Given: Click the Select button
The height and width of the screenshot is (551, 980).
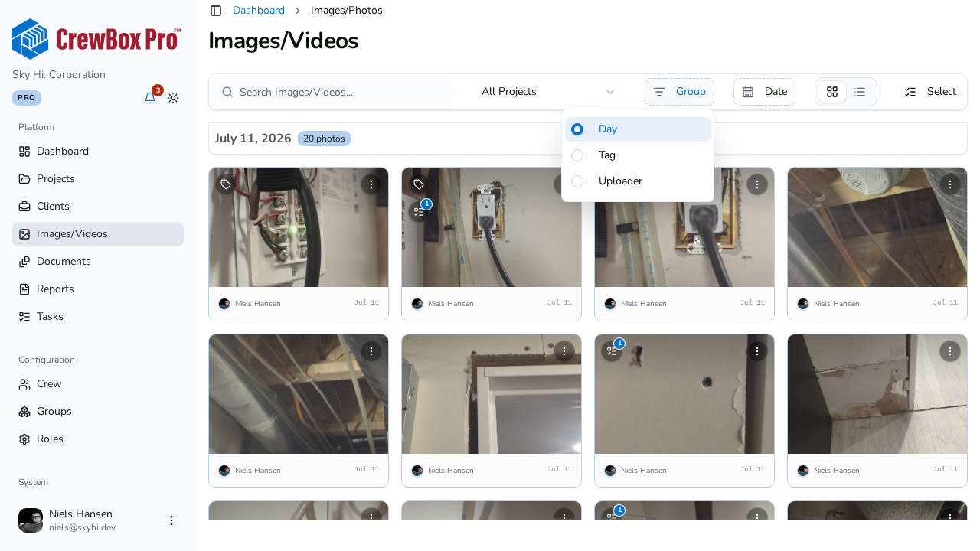Looking at the screenshot, I should tap(930, 92).
